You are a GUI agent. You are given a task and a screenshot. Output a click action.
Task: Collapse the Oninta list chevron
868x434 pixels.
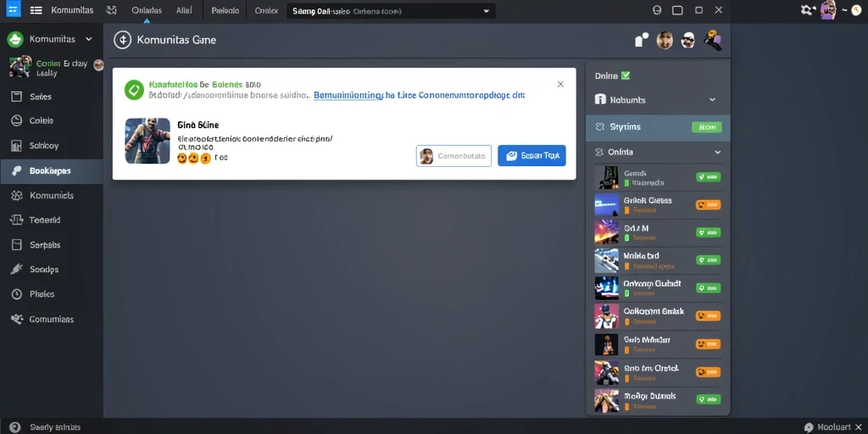click(717, 153)
